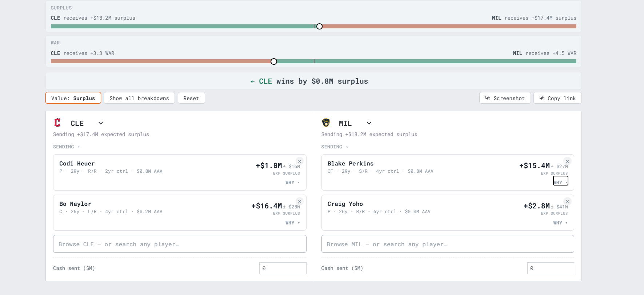
Task: Remove Bo Naylor from the trade
Action: [x=300, y=201]
